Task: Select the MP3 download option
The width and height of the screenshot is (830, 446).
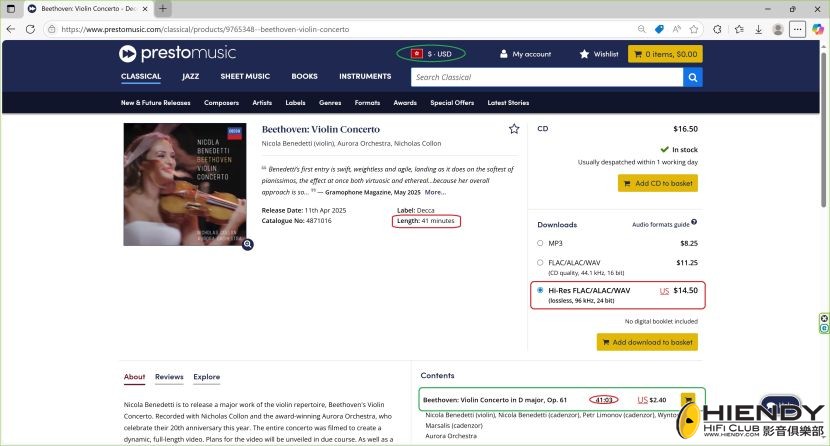Action: [x=540, y=243]
